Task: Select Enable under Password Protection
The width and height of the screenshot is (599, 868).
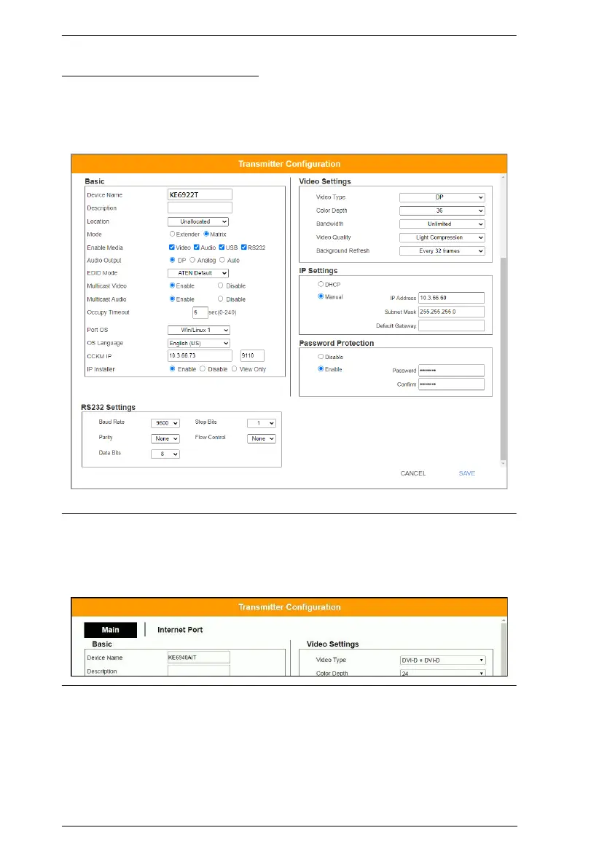Action: [321, 368]
